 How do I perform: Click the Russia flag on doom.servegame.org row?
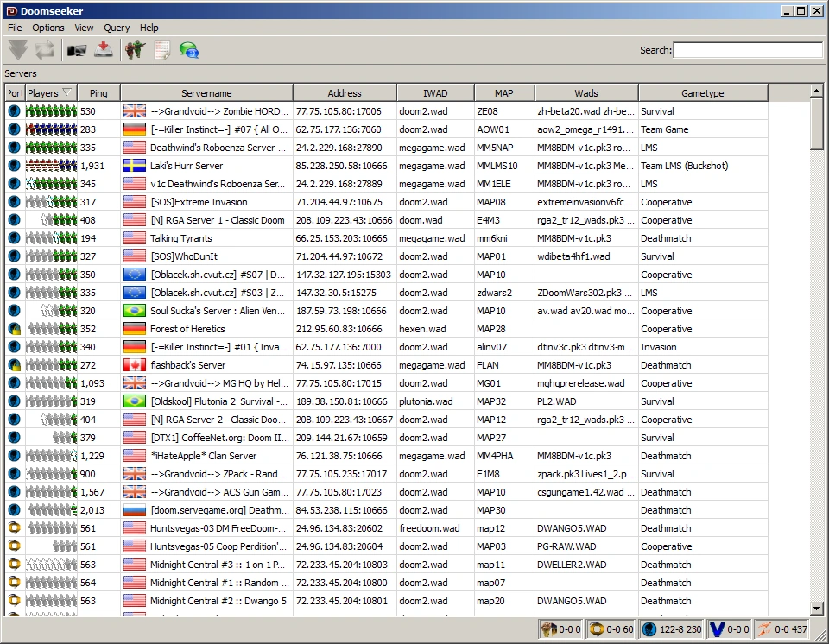click(135, 510)
